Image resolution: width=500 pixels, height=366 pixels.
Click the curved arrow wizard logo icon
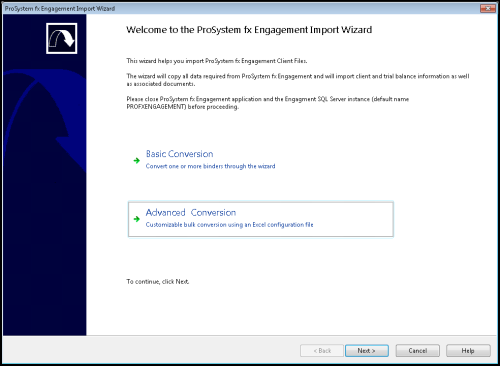tap(62, 38)
